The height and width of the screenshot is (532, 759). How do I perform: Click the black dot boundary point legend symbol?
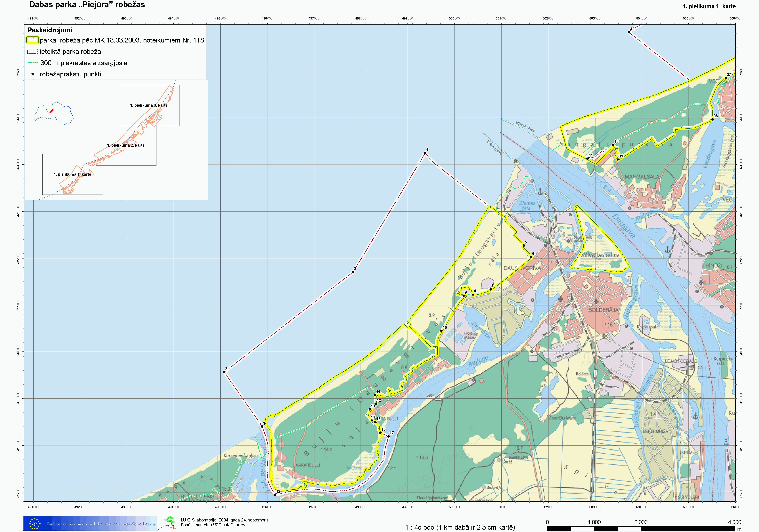(x=32, y=74)
